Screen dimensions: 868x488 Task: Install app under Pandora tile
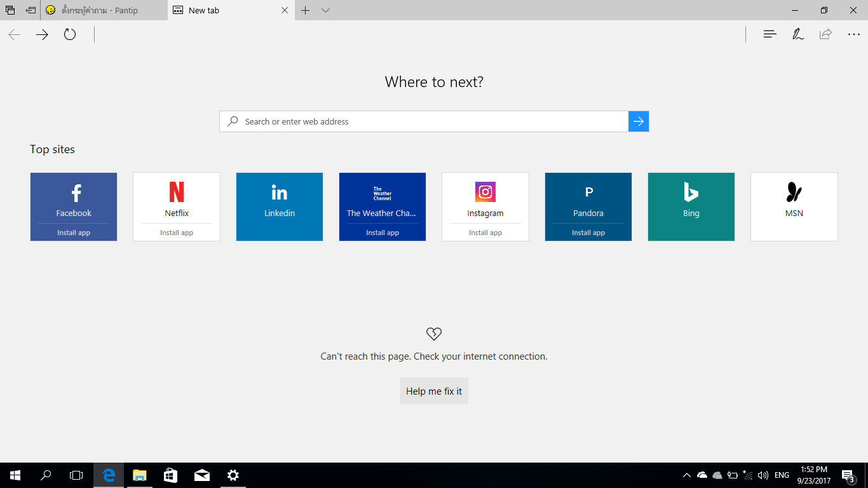pos(588,233)
